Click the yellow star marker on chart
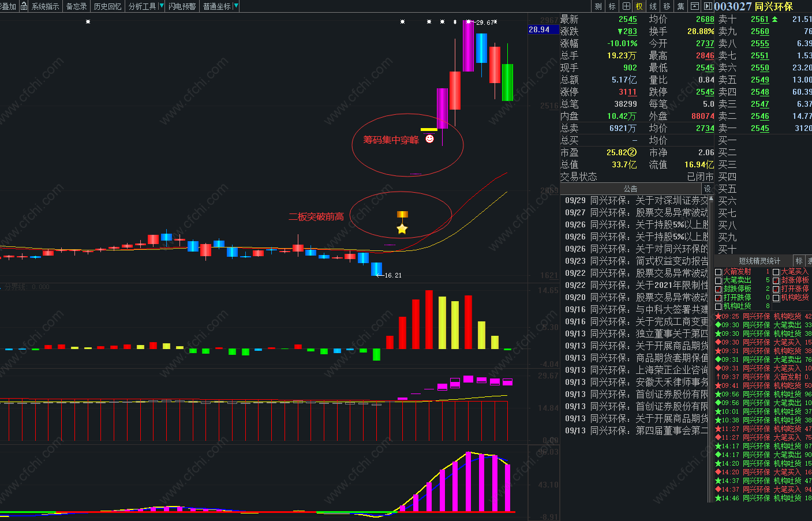 (402, 229)
